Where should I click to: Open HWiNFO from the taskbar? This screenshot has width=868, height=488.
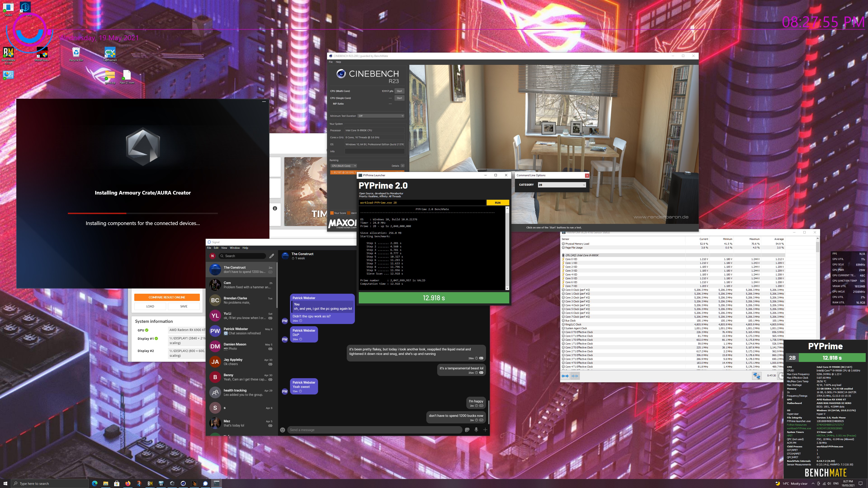click(x=161, y=483)
